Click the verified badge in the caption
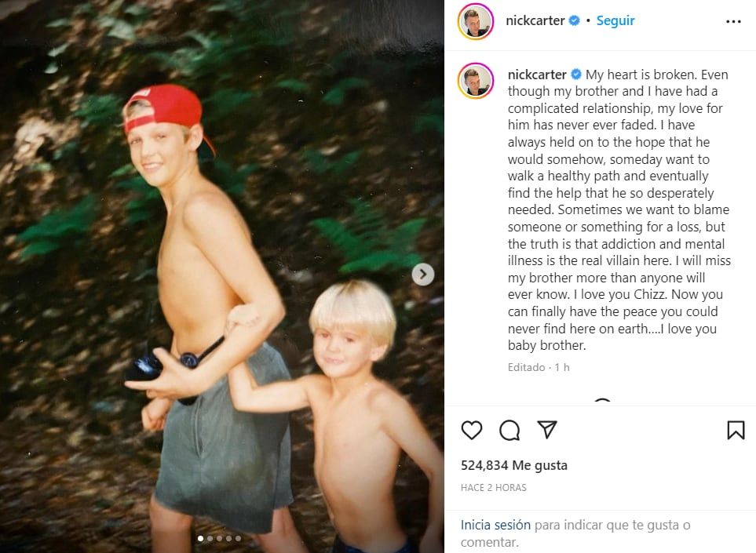The width and height of the screenshot is (756, 553). click(x=576, y=75)
